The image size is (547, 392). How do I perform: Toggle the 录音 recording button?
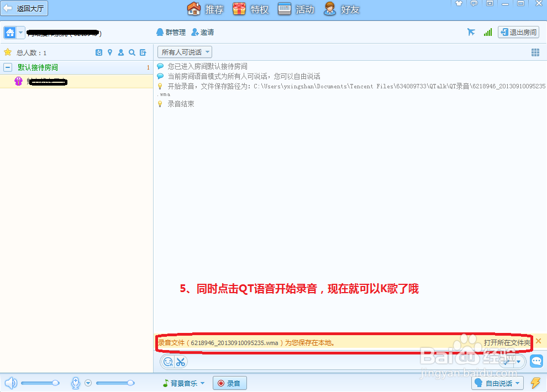pyautogui.click(x=229, y=383)
